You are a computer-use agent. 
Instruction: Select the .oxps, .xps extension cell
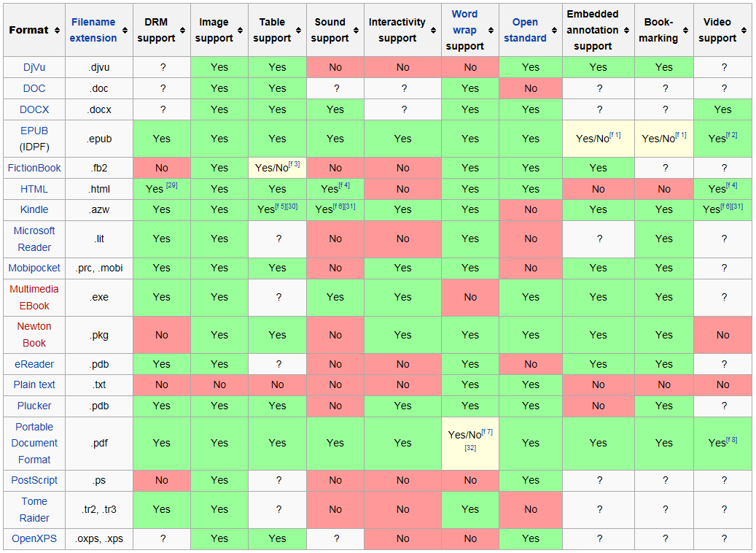coord(99,538)
